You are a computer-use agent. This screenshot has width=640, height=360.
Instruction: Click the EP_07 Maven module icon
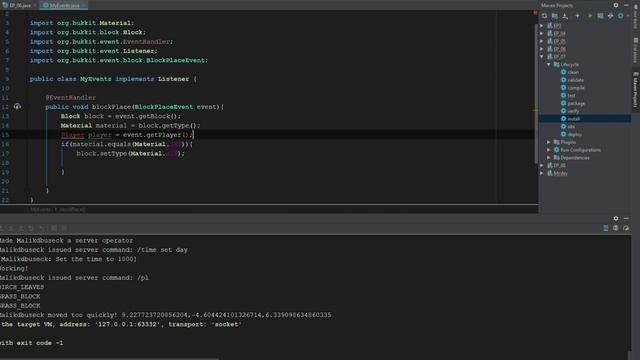click(x=550, y=56)
